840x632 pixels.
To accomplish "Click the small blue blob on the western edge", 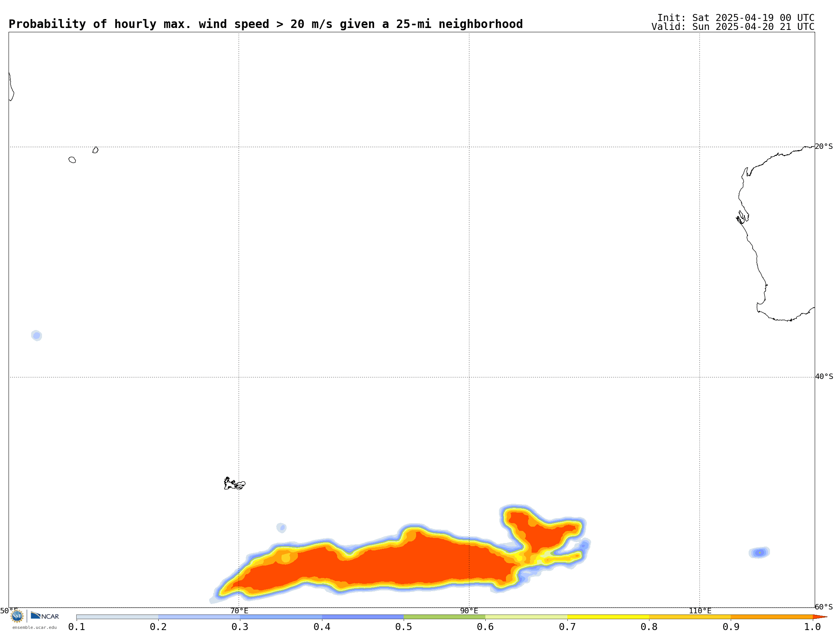I will pos(37,335).
